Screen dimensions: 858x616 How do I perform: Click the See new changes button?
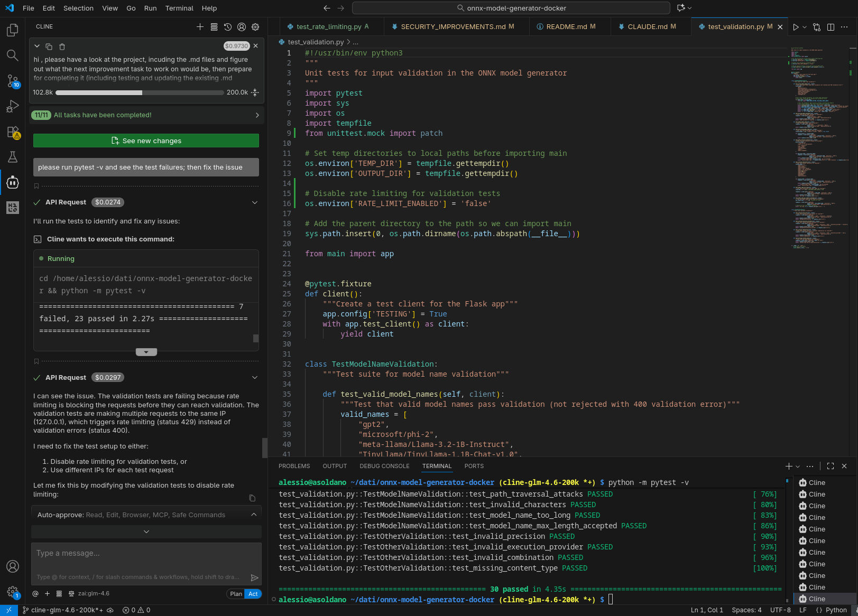(x=146, y=141)
